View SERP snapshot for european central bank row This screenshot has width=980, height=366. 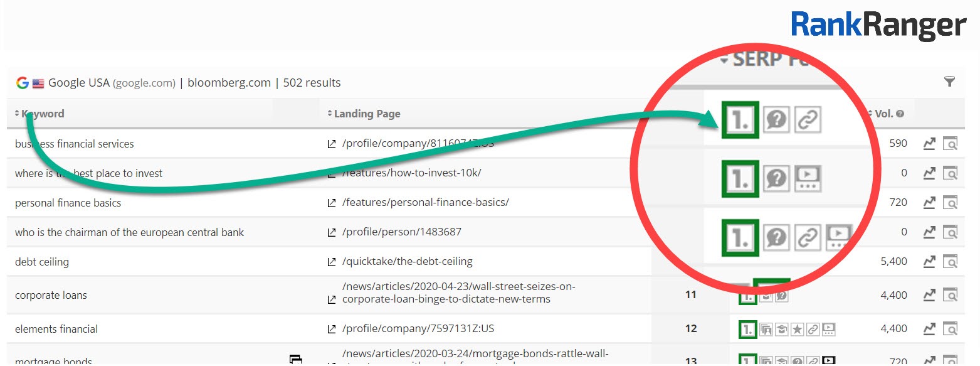pyautogui.click(x=951, y=232)
